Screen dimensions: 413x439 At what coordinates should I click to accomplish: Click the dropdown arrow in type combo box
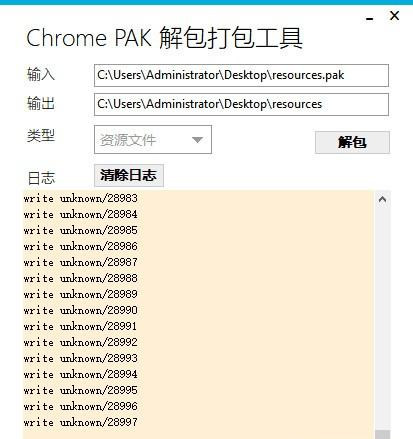click(x=197, y=140)
